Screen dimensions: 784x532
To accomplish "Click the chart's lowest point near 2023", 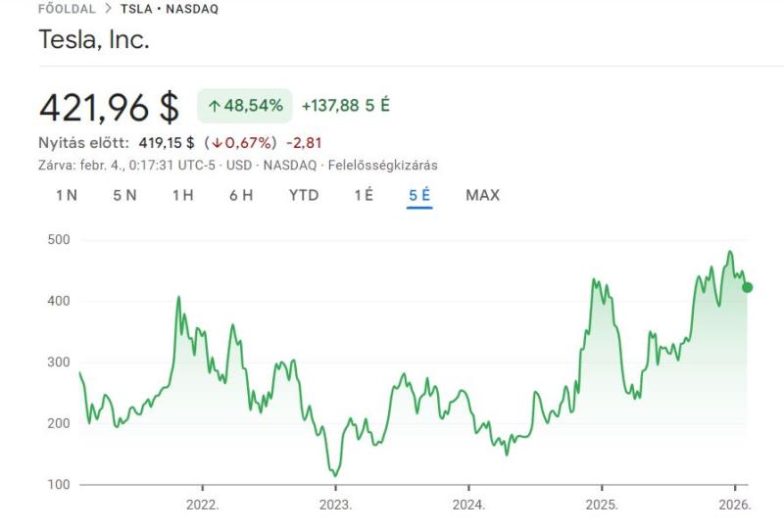I will [x=334, y=474].
